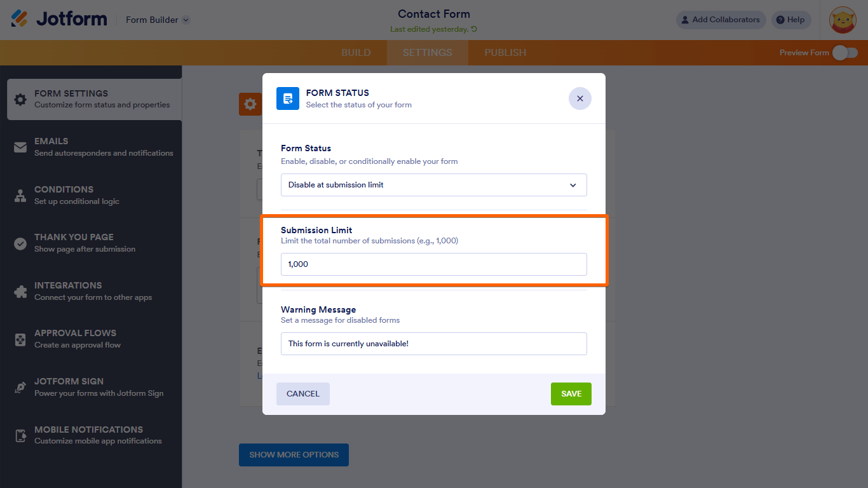
Task: Click the Thank You Page checkmark icon
Action: (x=20, y=243)
